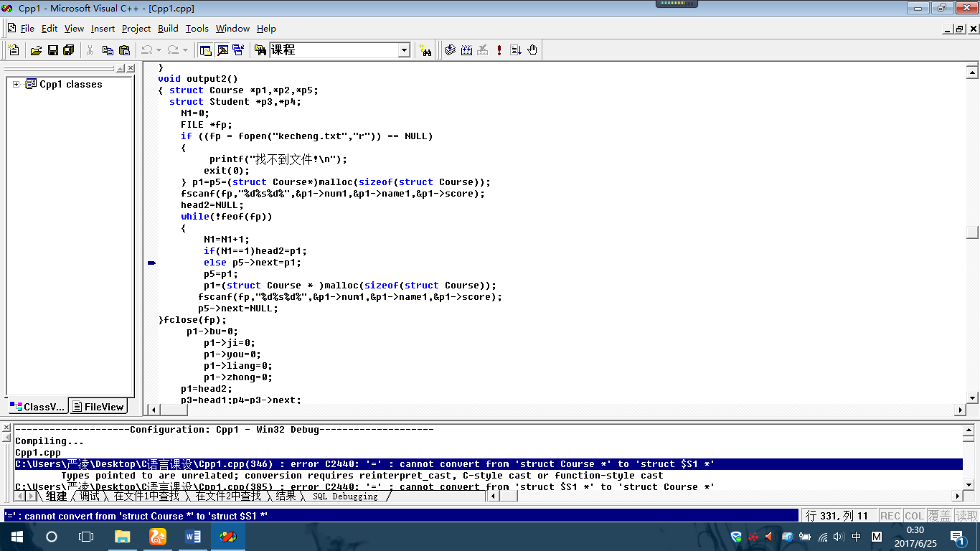Open the Window List icon
Image resolution: width=980 pixels, height=551 pixels.
pyautogui.click(x=238, y=50)
